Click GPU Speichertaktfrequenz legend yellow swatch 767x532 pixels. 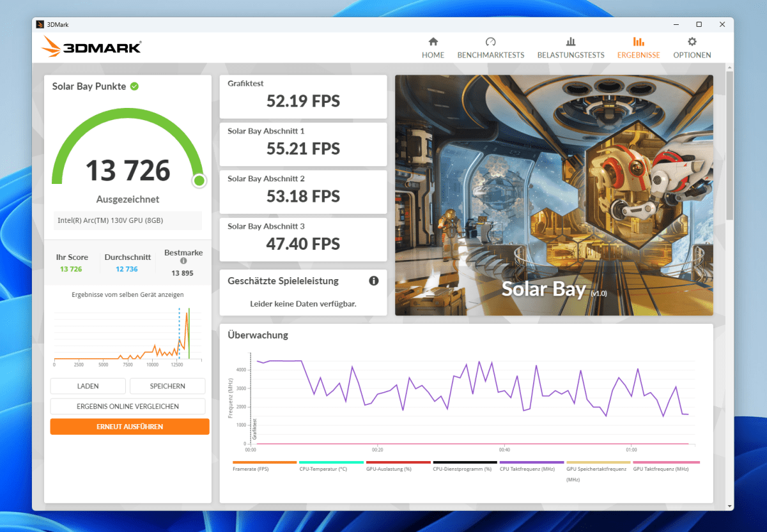coord(598,462)
